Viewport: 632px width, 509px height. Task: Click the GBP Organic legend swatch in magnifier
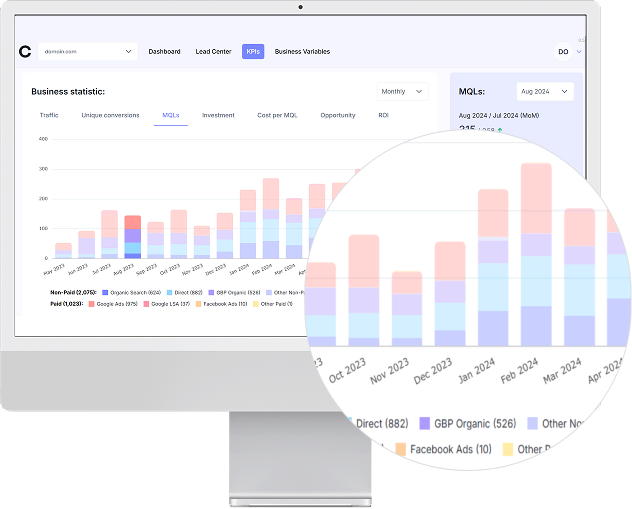pos(425,422)
